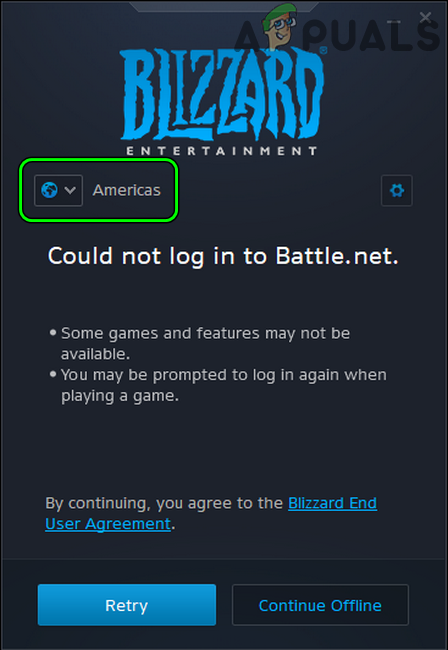This screenshot has width=448, height=650.
Task: Click the Retry button
Action: (126, 605)
